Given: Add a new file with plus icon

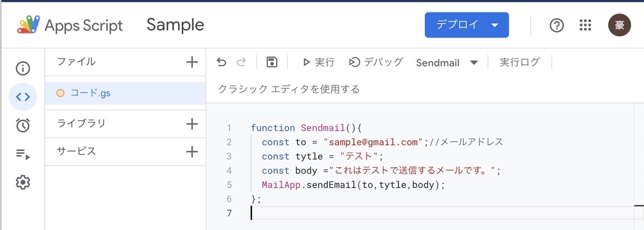Looking at the screenshot, I should click(x=192, y=62).
